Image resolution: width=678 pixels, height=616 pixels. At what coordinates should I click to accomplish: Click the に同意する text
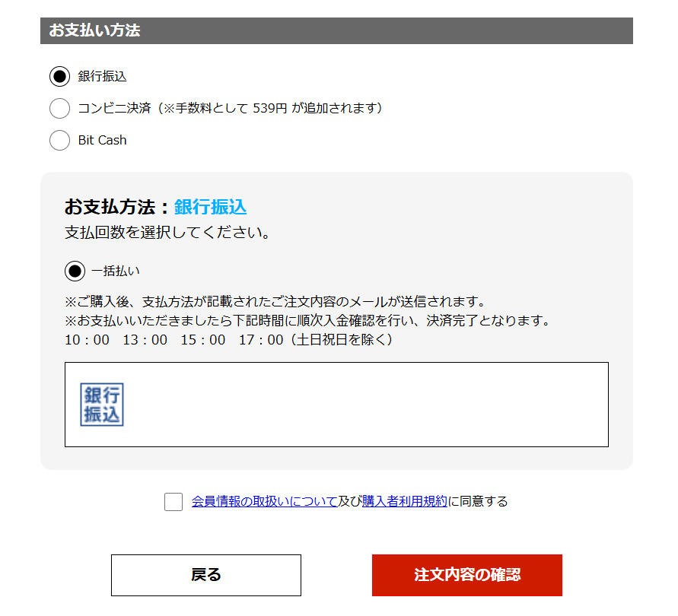(x=478, y=501)
